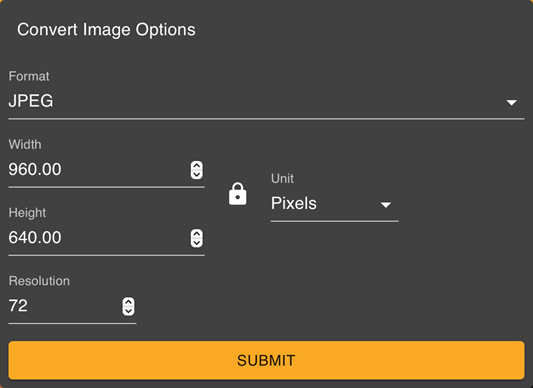The image size is (533, 388).
Task: Click the Unit dropdown arrow
Action: click(385, 205)
